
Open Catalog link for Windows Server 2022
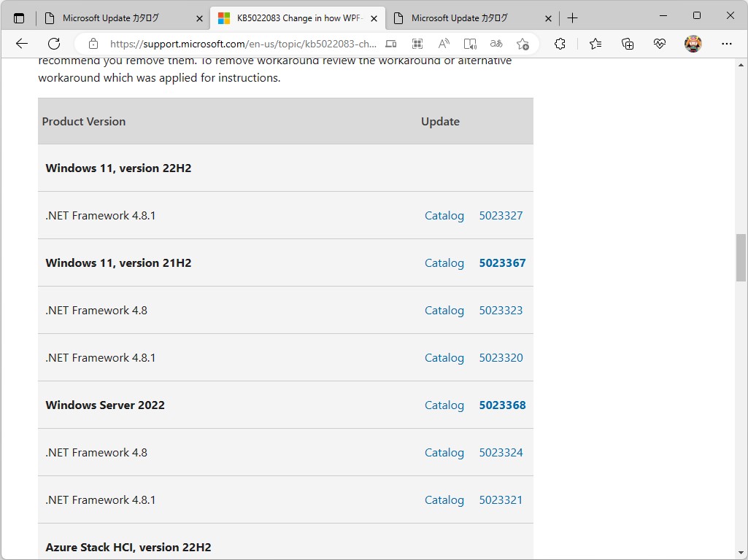[444, 405]
